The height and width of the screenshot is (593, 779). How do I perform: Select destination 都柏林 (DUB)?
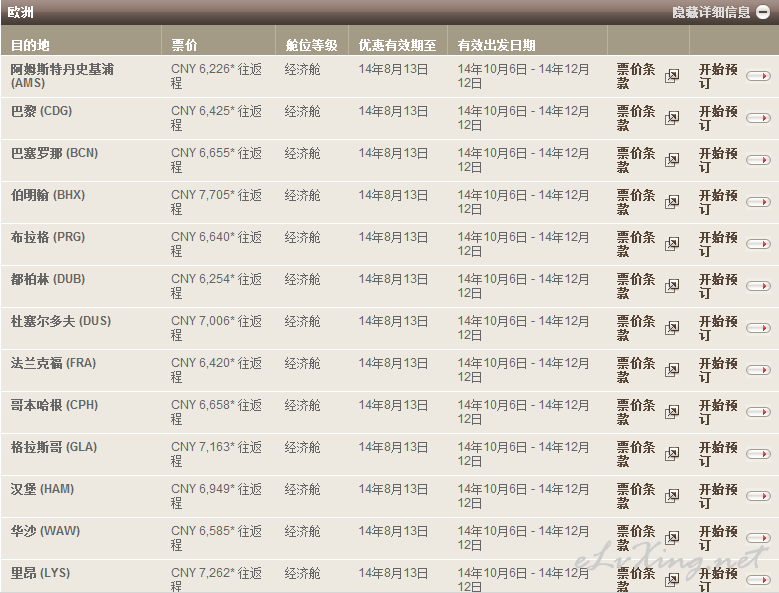48,279
